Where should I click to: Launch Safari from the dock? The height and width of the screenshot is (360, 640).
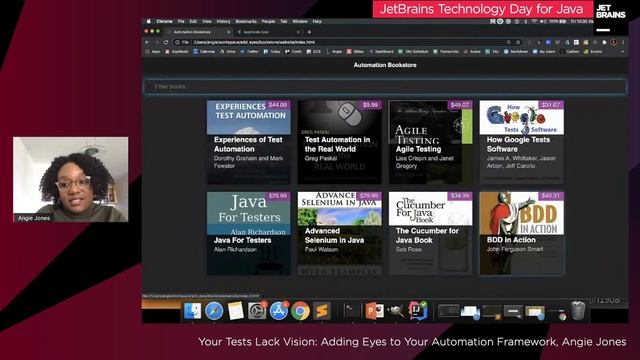point(214,311)
